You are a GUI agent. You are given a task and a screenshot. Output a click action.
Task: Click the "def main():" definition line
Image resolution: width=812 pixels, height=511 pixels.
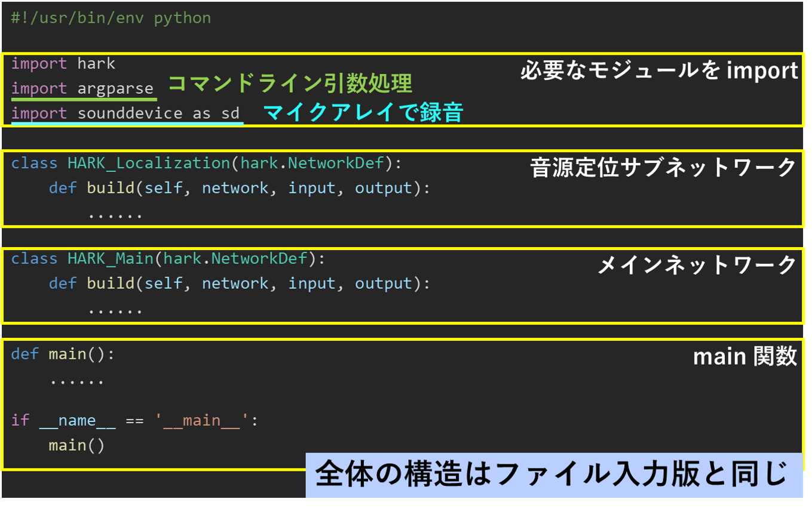pyautogui.click(x=62, y=354)
